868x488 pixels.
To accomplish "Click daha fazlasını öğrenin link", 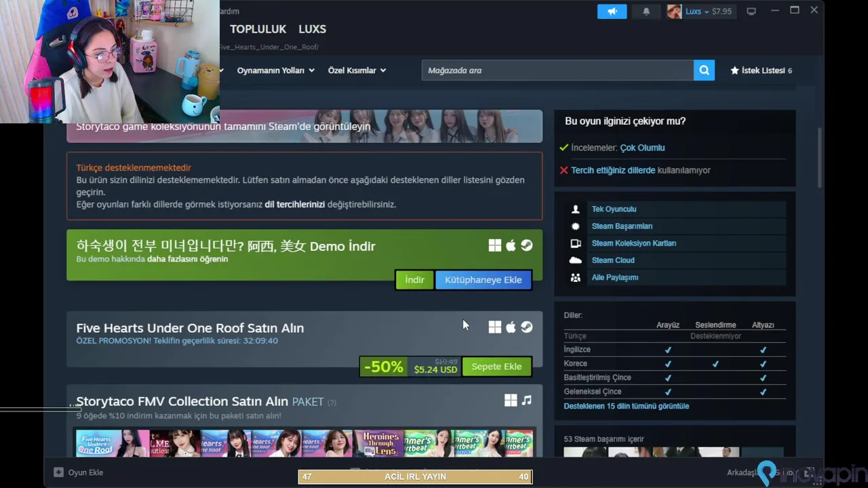I will [x=187, y=259].
